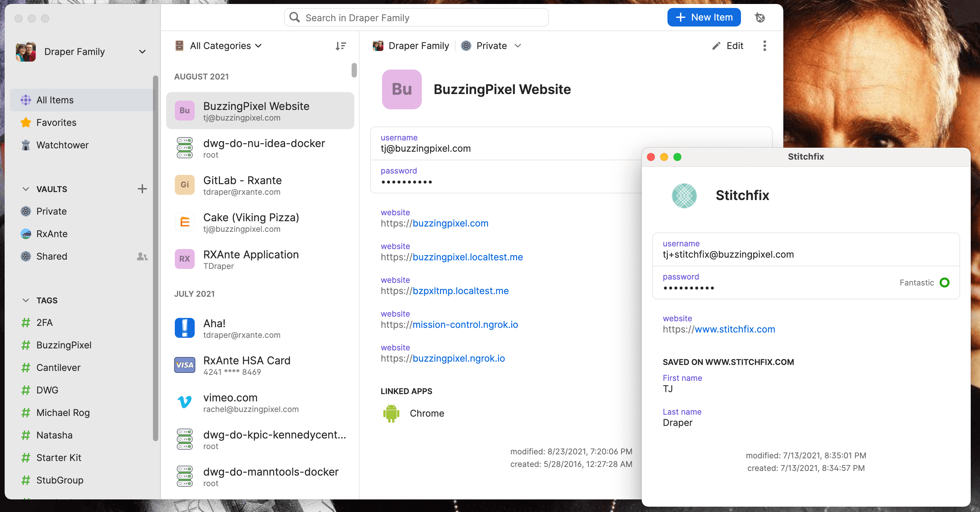The image size is (980, 512).
Task: Click the hash icon for Cantilever tag
Action: point(26,368)
